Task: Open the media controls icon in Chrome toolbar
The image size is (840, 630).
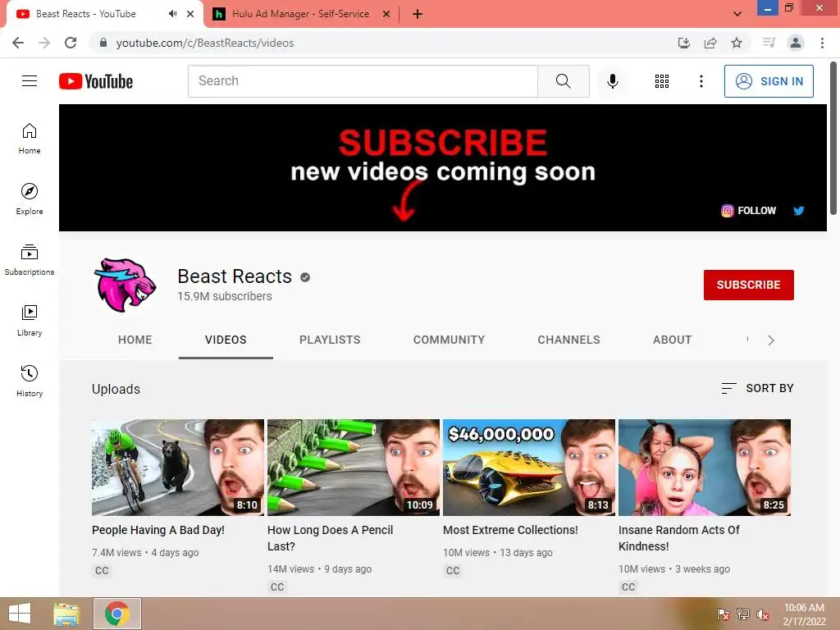Action: pos(769,43)
